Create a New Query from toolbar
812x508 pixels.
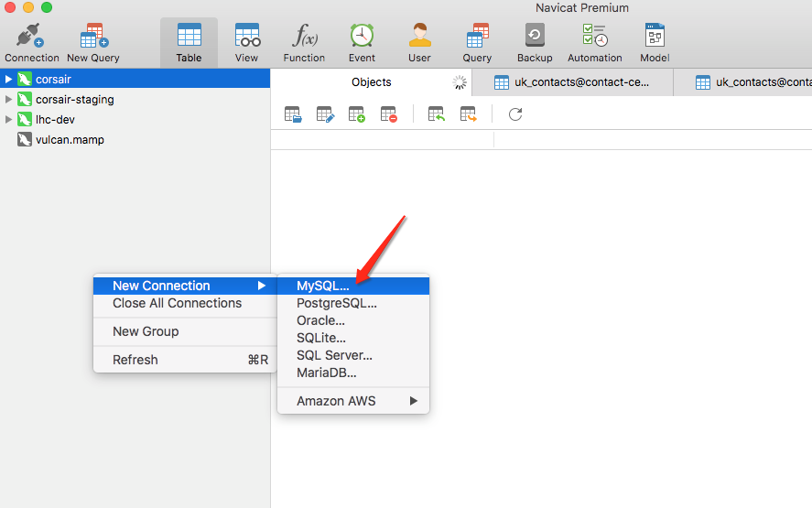[93, 44]
